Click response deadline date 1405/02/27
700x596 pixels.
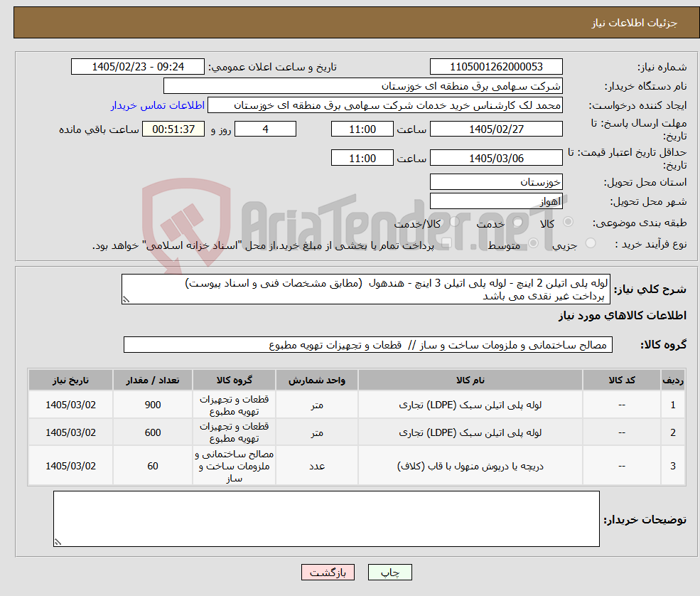(496, 129)
